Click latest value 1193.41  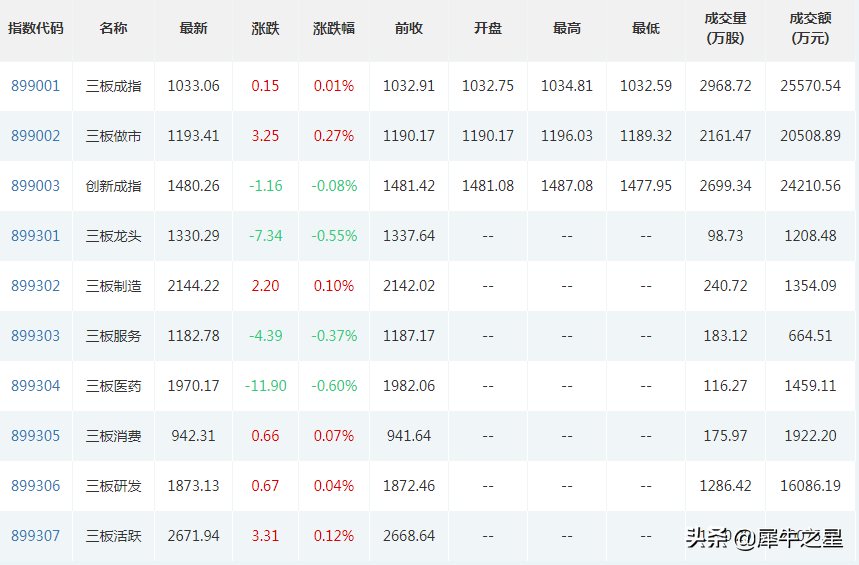click(193, 136)
